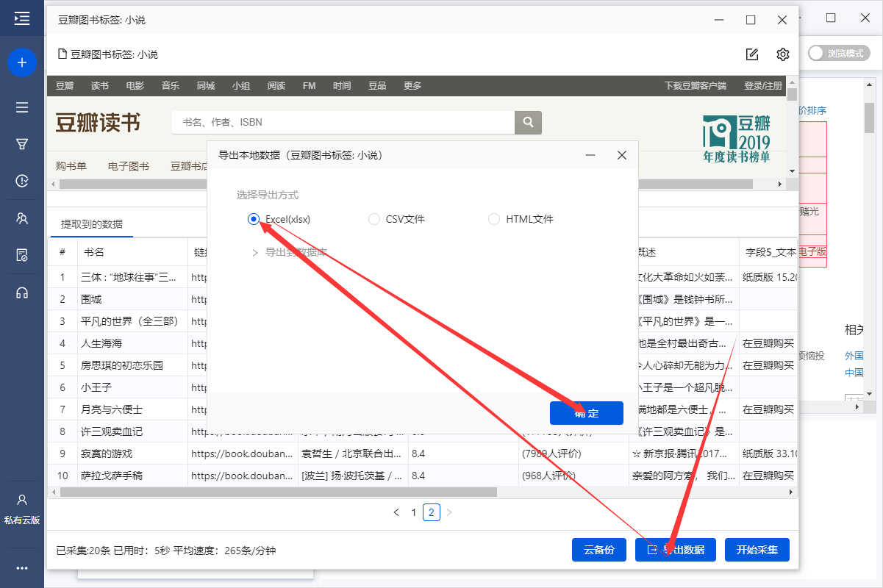This screenshot has height=588, width=883.
Task: Select CSV文件 export option
Action: pos(396,219)
